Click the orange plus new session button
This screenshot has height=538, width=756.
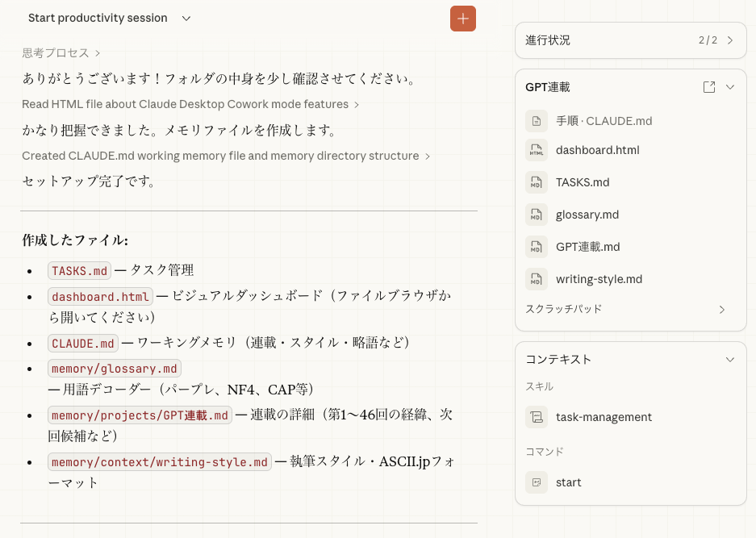point(463,19)
